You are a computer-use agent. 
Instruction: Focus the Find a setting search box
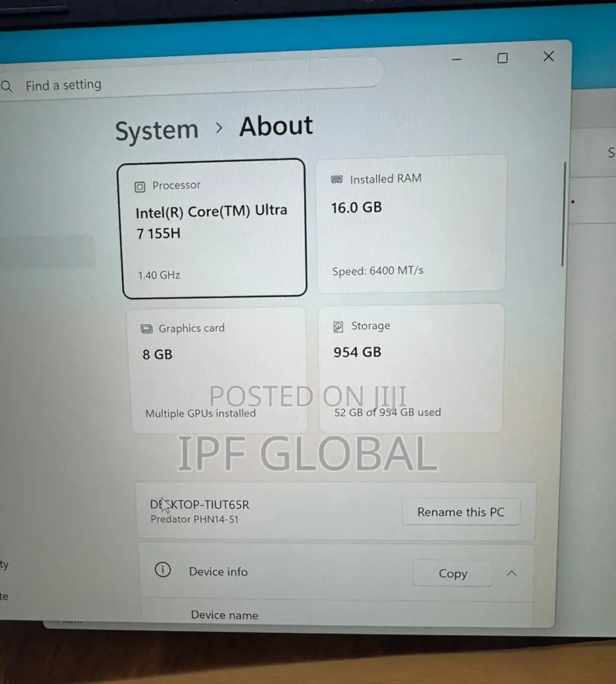[192, 78]
